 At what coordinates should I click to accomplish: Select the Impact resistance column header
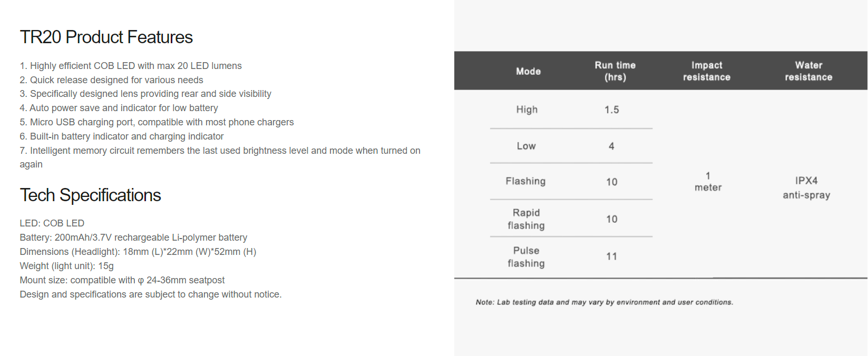coord(706,71)
